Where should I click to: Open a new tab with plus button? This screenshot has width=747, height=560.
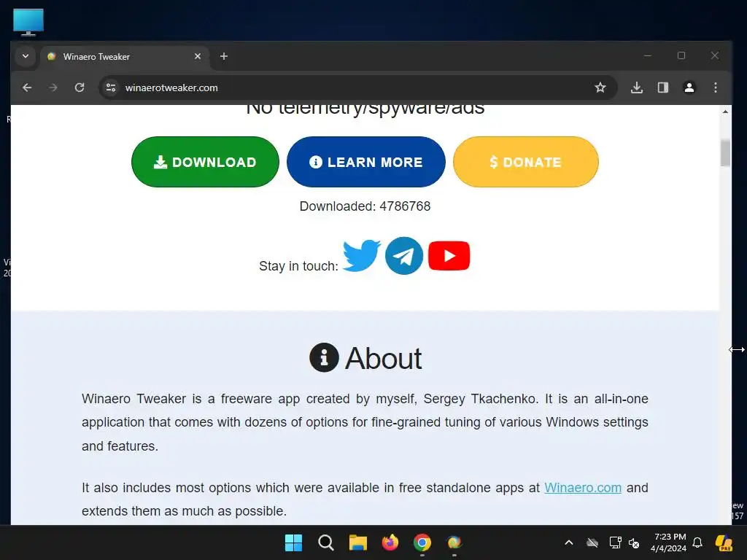coord(224,56)
